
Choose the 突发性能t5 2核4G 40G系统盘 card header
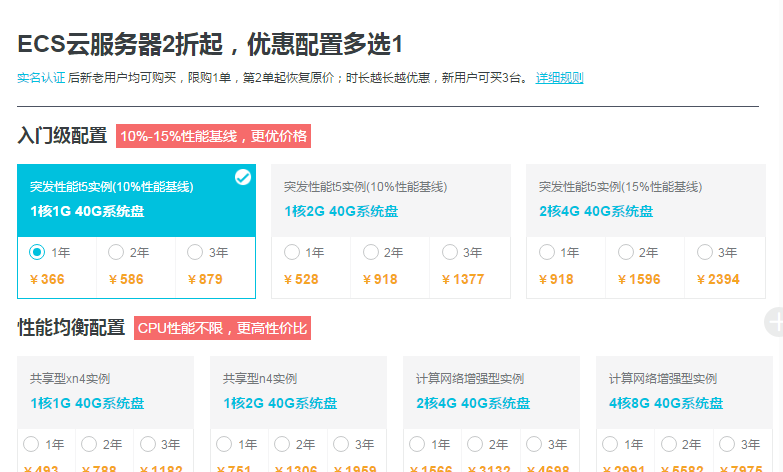[x=646, y=200]
